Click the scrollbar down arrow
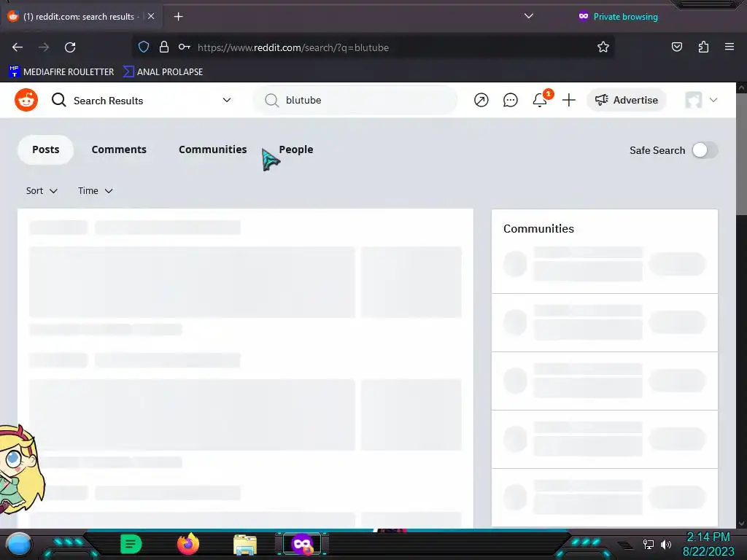The width and height of the screenshot is (747, 560). coord(741,524)
